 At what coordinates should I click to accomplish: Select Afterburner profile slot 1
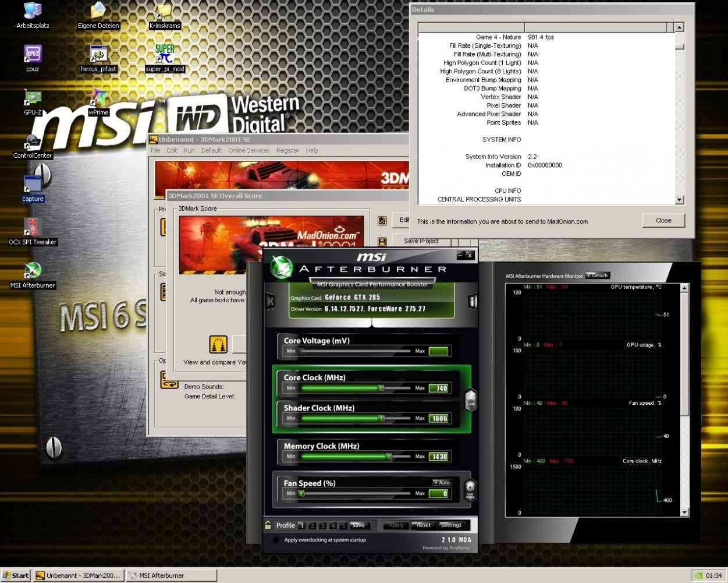(301, 525)
